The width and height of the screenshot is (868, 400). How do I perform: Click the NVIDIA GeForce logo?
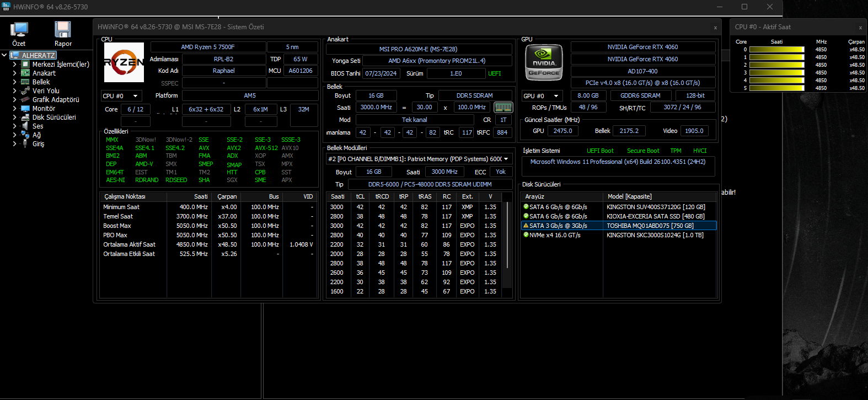coord(544,62)
